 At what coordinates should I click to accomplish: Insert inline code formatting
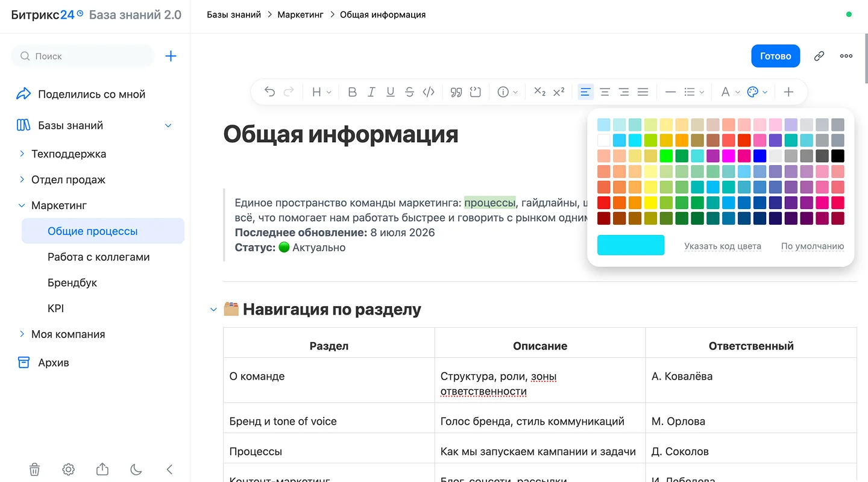pos(429,92)
